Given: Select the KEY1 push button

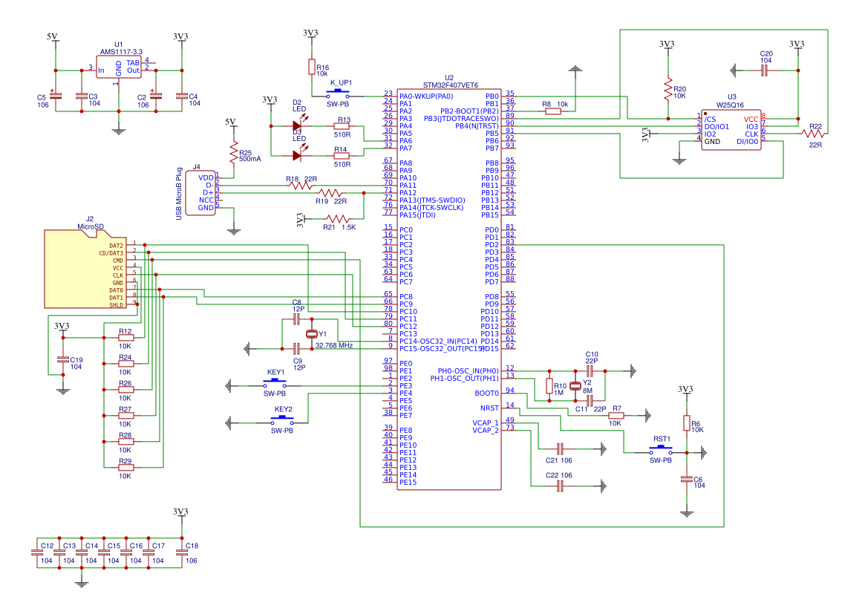Looking at the screenshot, I should [275, 384].
